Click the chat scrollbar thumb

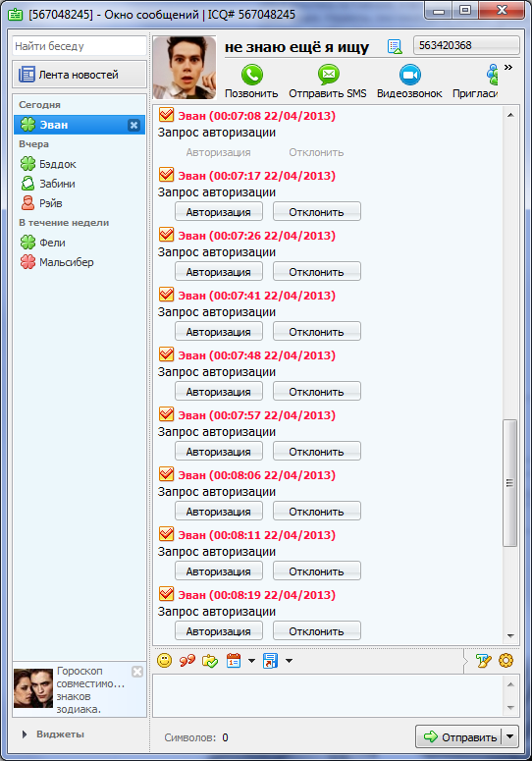[509, 483]
